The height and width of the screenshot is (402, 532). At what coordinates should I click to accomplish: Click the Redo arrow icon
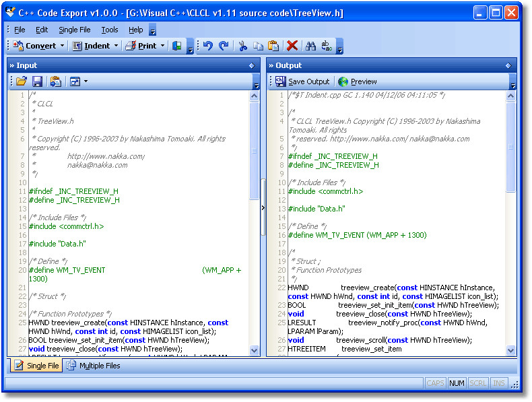[224, 46]
